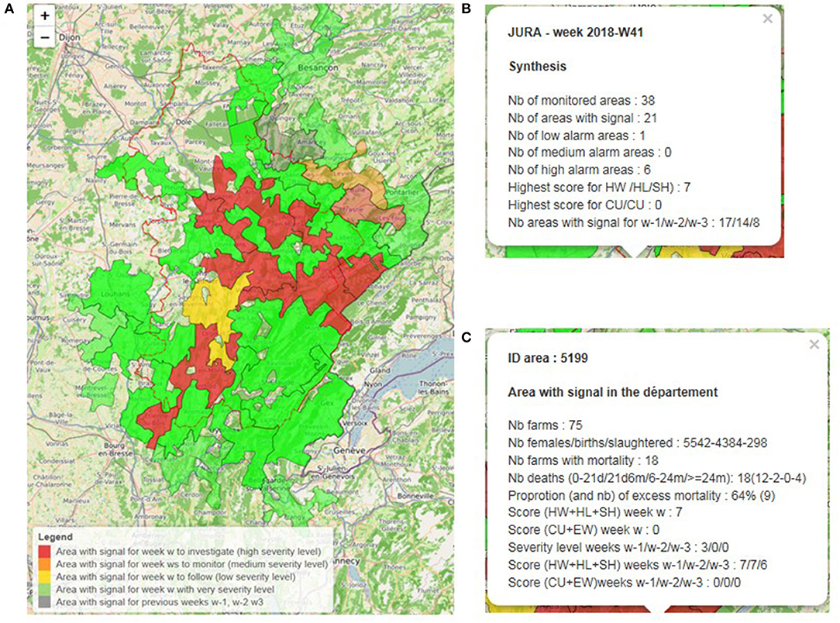The width and height of the screenshot is (840, 623).
Task: Click the Genève label on the map
Action: coord(349,450)
